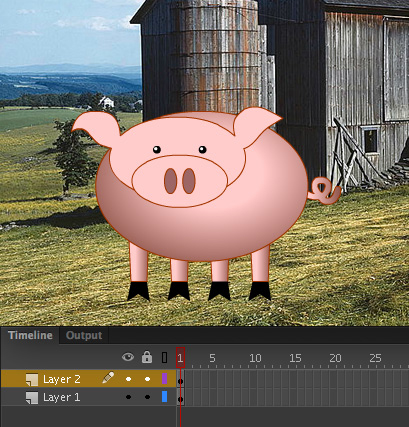Viewport: 409px width, 427px height.
Task: Click the Layer 2 page icon
Action: click(32, 379)
